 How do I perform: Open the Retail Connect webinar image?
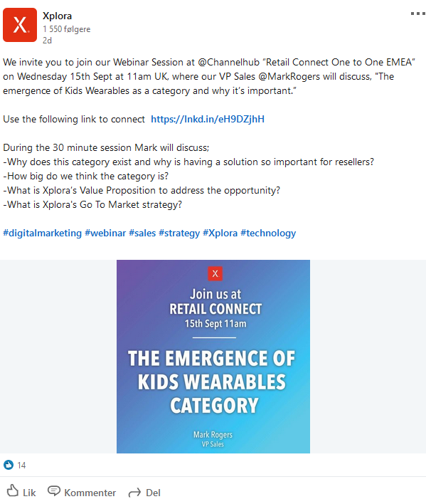coord(213,357)
